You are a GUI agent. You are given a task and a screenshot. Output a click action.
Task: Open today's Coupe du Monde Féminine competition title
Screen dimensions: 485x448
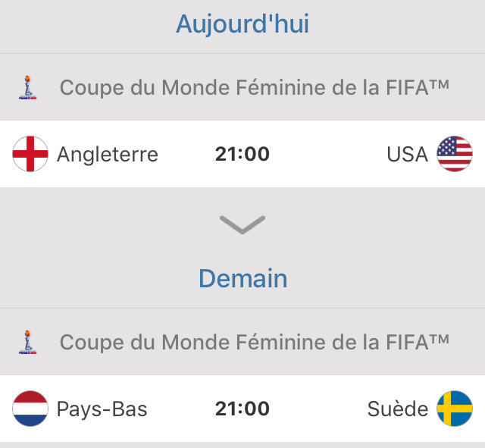coord(255,87)
